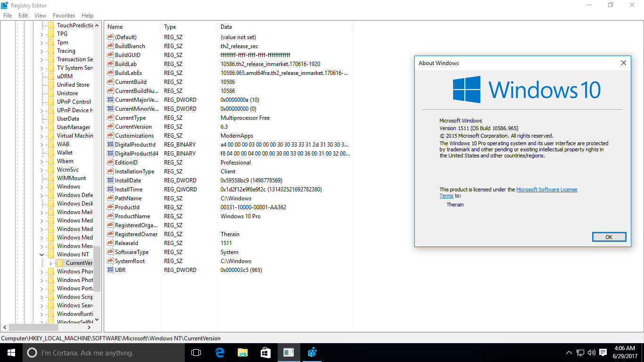Image resolution: width=644 pixels, height=362 pixels.
Task: Open Task View from the taskbar
Action: coord(196,353)
